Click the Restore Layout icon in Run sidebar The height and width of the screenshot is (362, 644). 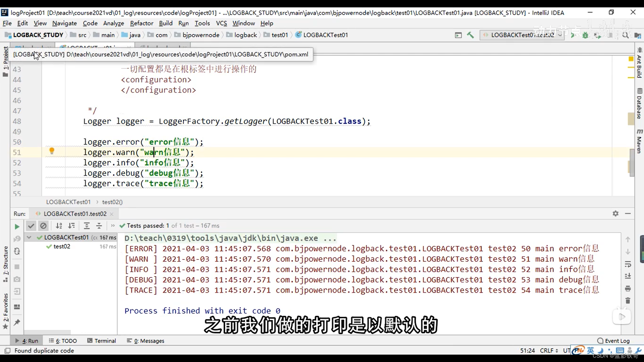pyautogui.click(x=17, y=307)
